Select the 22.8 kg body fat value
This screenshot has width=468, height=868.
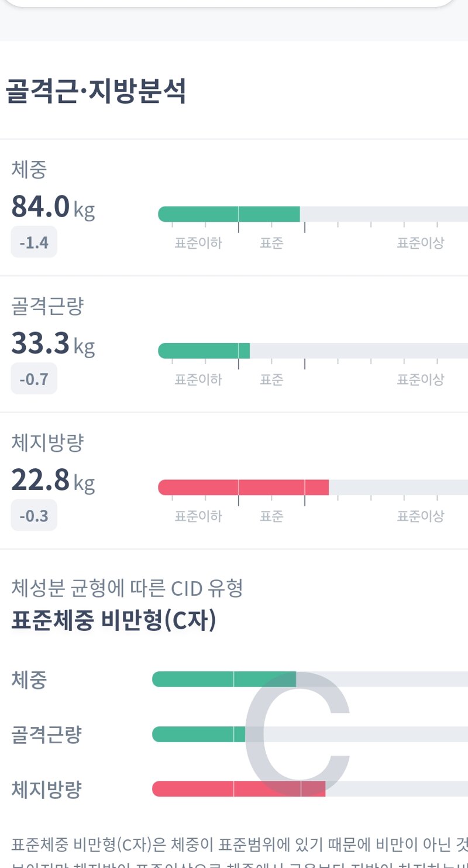pos(53,481)
